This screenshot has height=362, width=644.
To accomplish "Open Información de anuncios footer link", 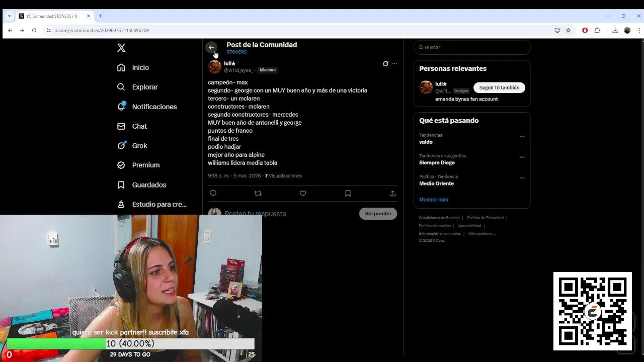I will (440, 234).
